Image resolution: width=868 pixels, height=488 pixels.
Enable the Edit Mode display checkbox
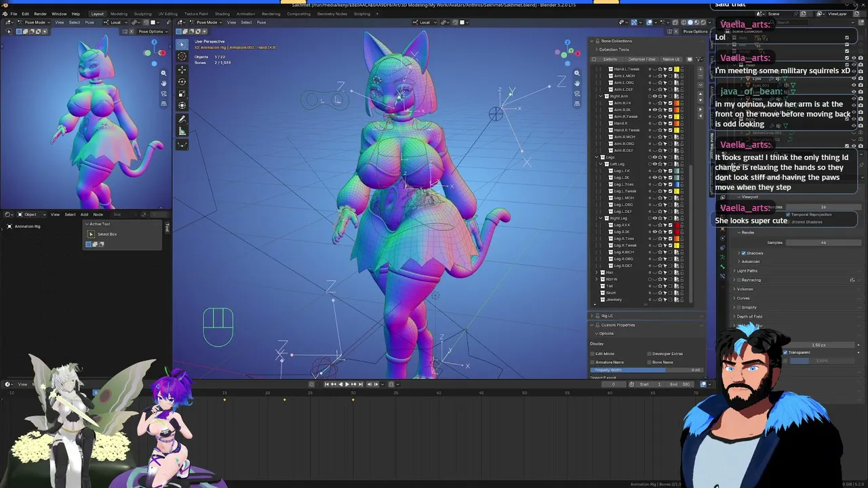pyautogui.click(x=593, y=354)
